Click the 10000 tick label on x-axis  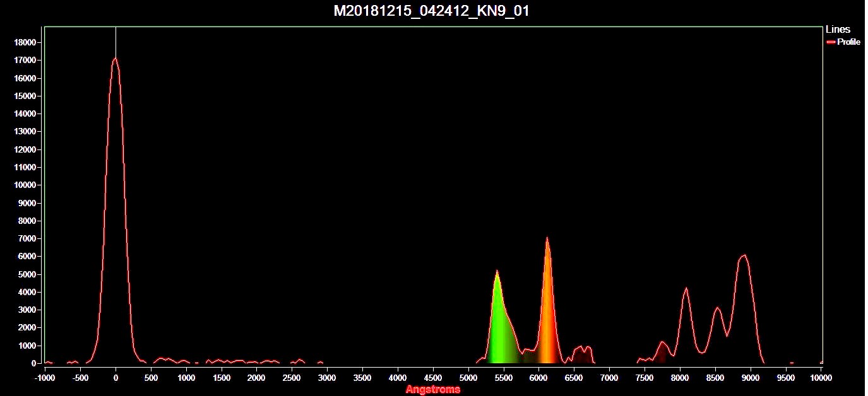click(x=820, y=378)
